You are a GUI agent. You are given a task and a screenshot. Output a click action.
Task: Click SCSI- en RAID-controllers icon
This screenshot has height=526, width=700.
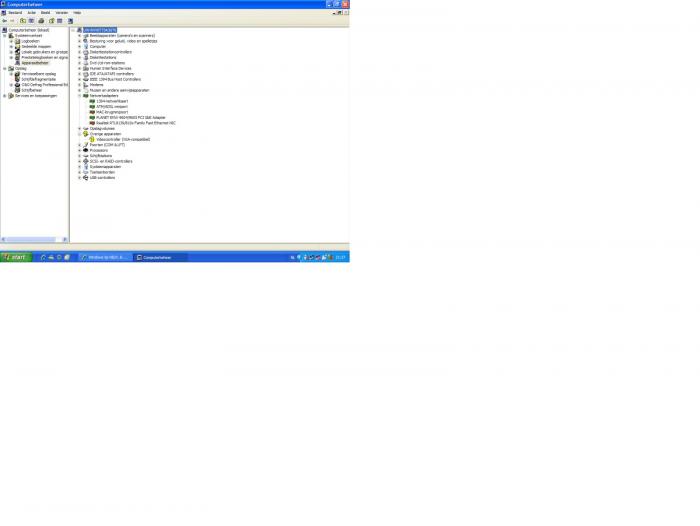tap(86, 161)
